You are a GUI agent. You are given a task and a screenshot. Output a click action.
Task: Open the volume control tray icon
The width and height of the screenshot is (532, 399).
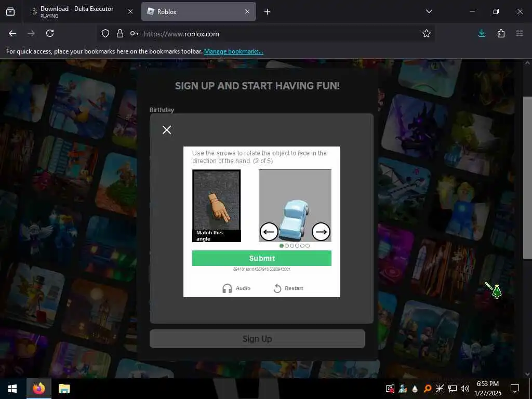pos(465,389)
